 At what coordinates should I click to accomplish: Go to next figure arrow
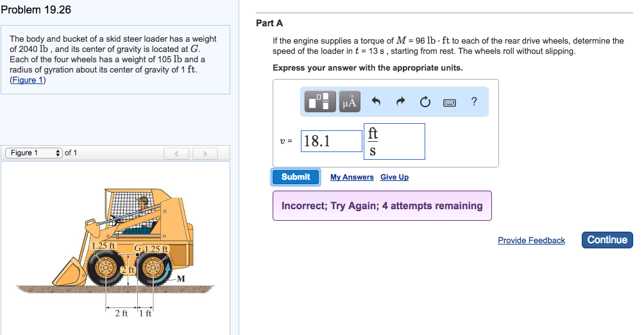205,153
